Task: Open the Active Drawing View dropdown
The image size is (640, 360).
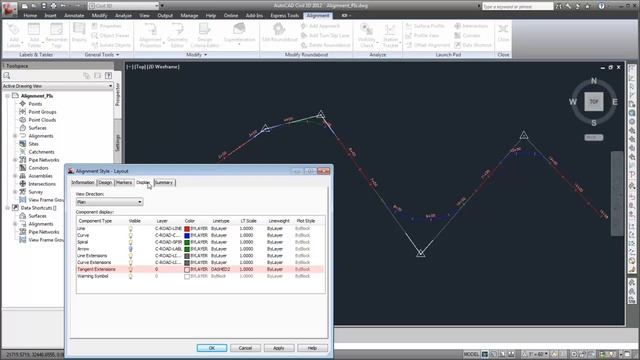Action: 58,86
